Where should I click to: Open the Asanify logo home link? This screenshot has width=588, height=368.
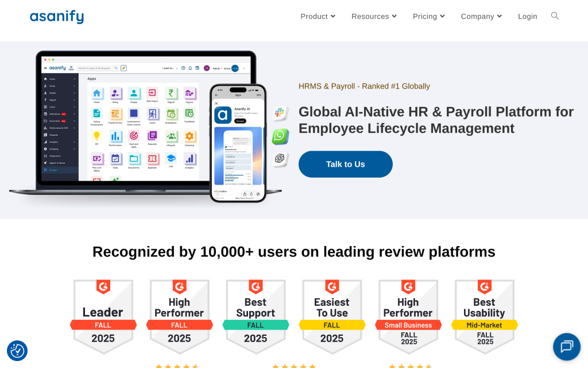(x=57, y=17)
